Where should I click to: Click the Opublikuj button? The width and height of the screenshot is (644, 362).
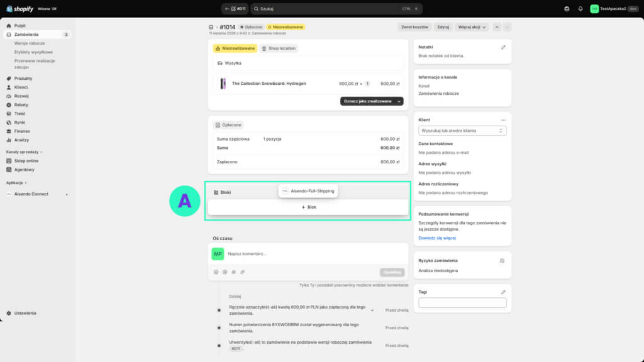pyautogui.click(x=392, y=272)
